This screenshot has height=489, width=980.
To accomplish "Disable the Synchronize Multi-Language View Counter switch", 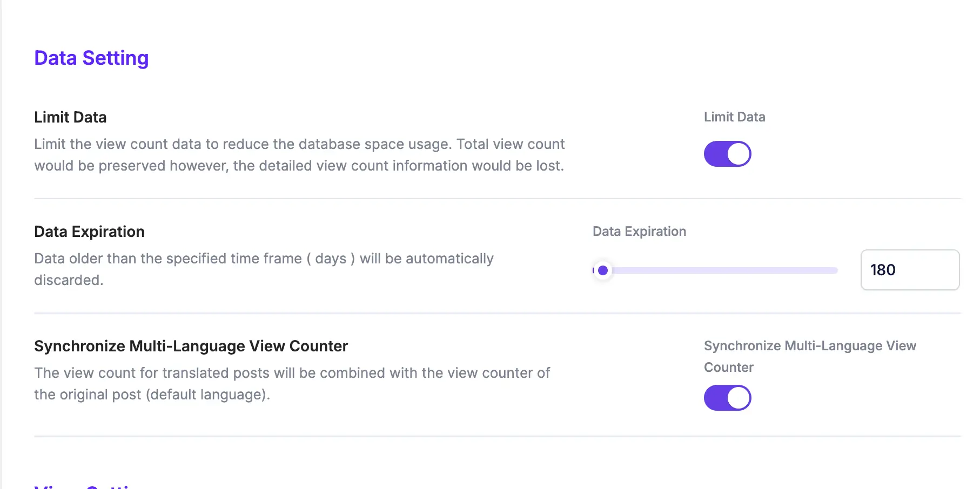I will 727,398.
